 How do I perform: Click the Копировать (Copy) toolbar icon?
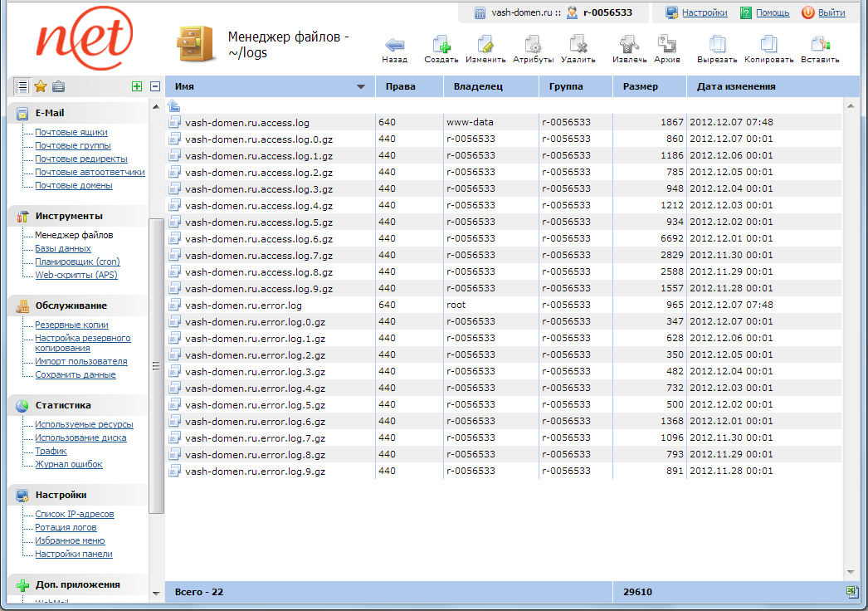click(x=768, y=46)
